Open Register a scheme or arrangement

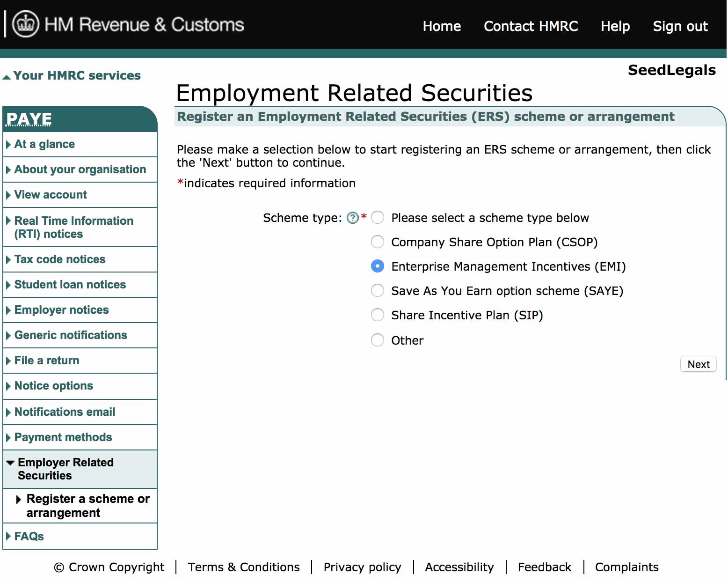(88, 506)
